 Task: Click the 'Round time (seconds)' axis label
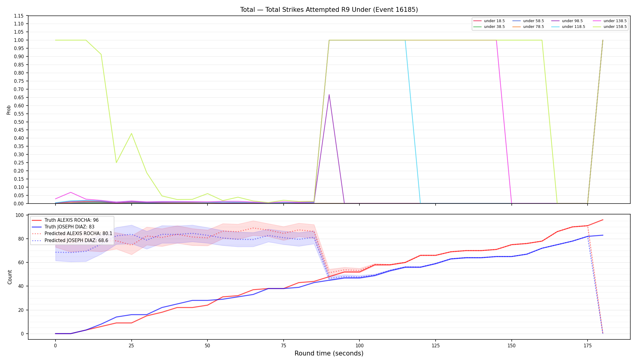pyautogui.click(x=329, y=353)
